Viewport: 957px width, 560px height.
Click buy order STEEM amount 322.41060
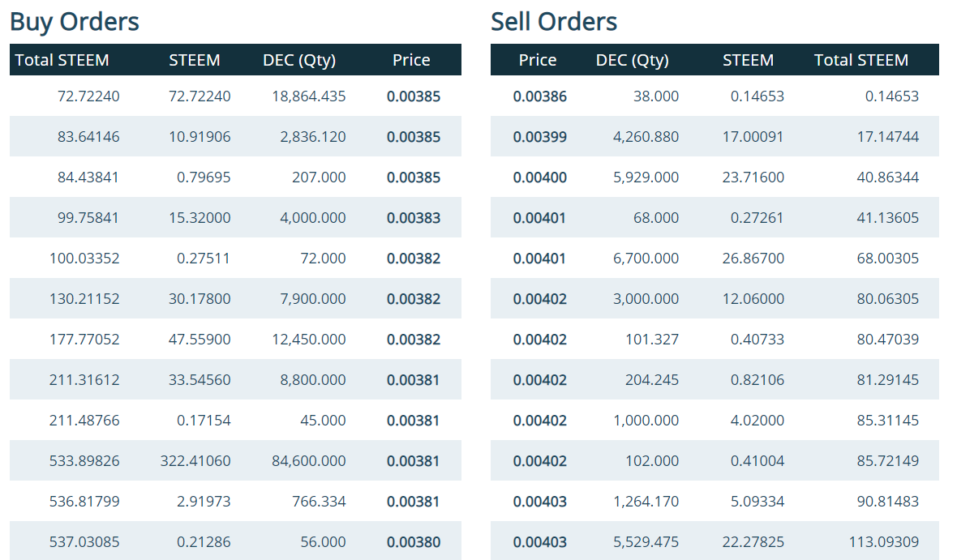click(195, 460)
